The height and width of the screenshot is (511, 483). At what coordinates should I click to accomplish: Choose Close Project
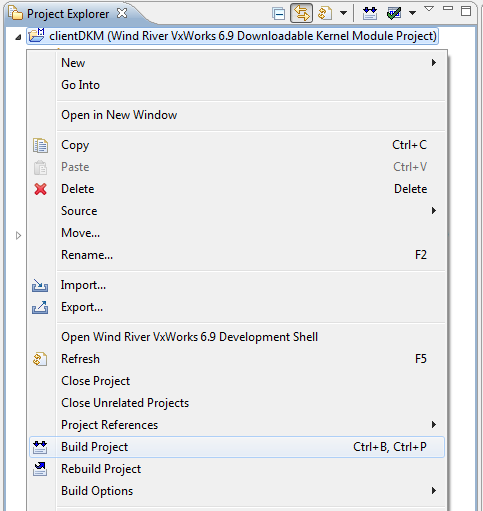pos(237,381)
